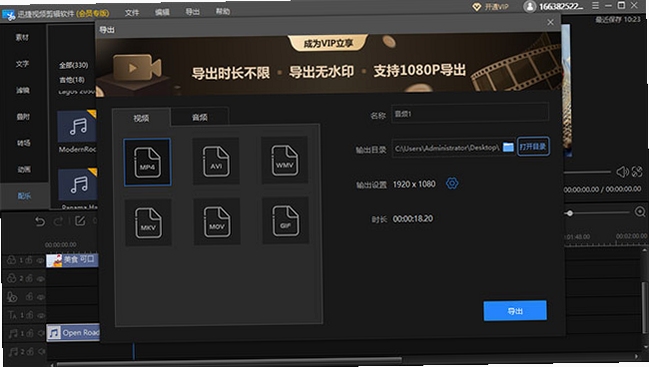The width and height of the screenshot is (649, 367).
Task: Toggle lock on text track 1
Action: [x=29, y=315]
